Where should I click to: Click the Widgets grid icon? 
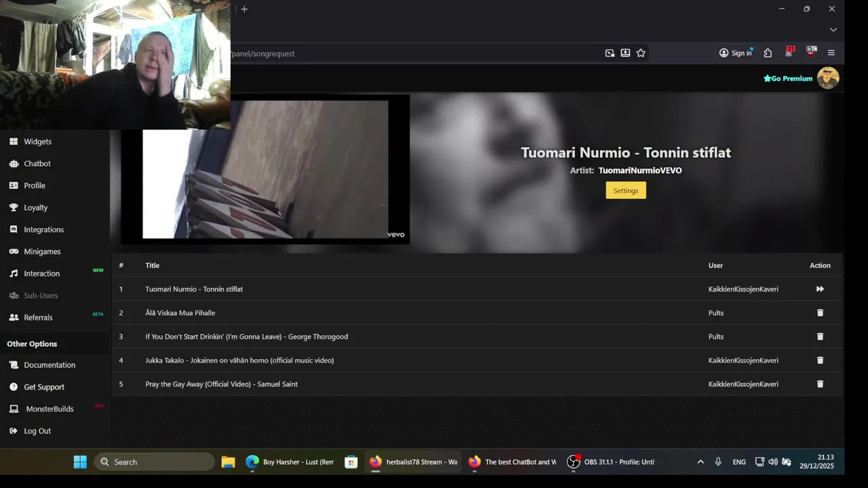[14, 142]
